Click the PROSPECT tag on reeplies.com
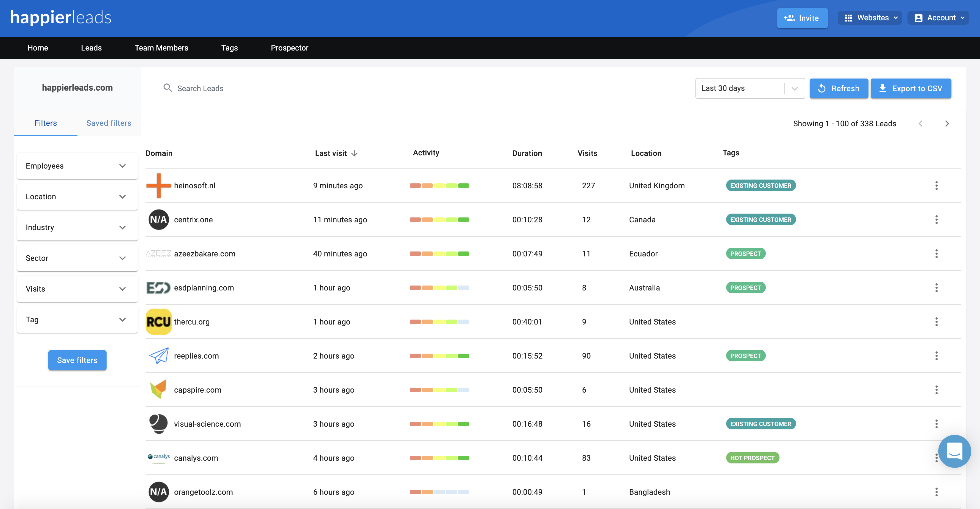This screenshot has height=509, width=980. [x=746, y=356]
